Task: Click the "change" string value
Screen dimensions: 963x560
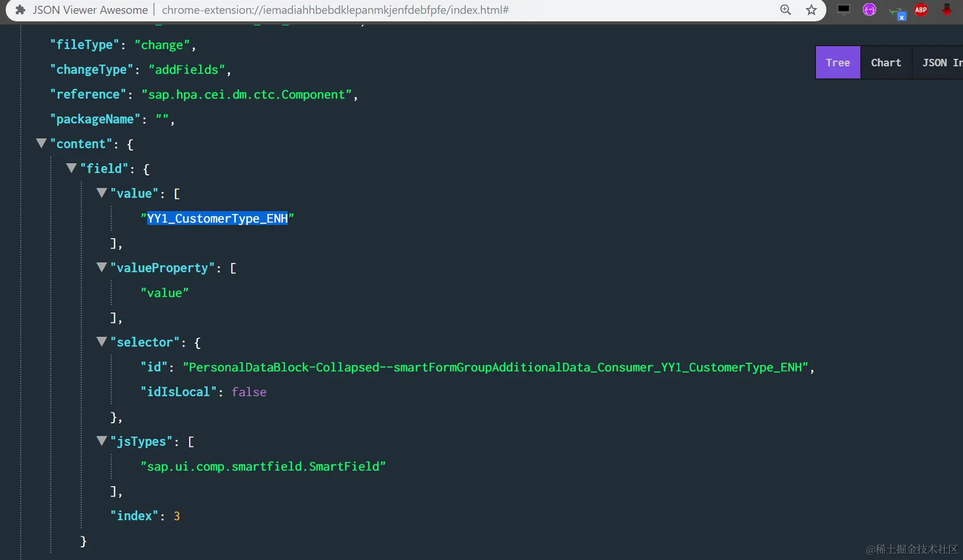Action: point(162,45)
